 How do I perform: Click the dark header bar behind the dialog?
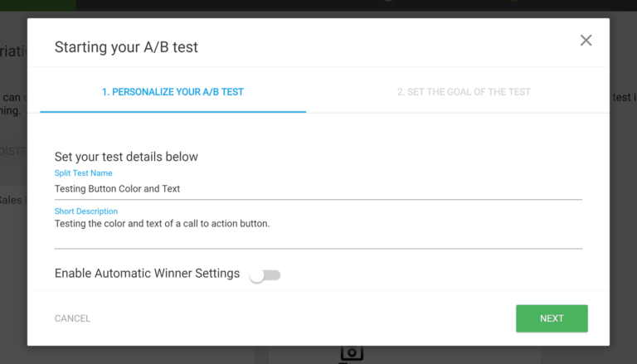[332, 5]
